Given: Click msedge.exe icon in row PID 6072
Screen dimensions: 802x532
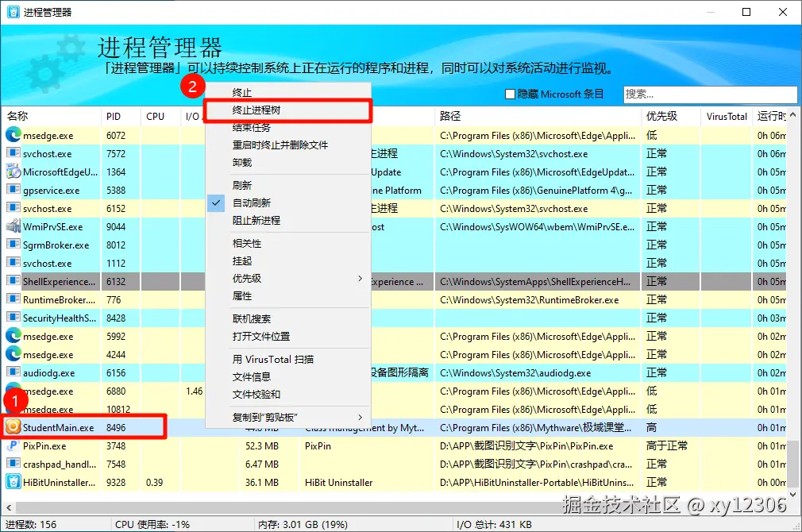Looking at the screenshot, I should pyautogui.click(x=13, y=135).
